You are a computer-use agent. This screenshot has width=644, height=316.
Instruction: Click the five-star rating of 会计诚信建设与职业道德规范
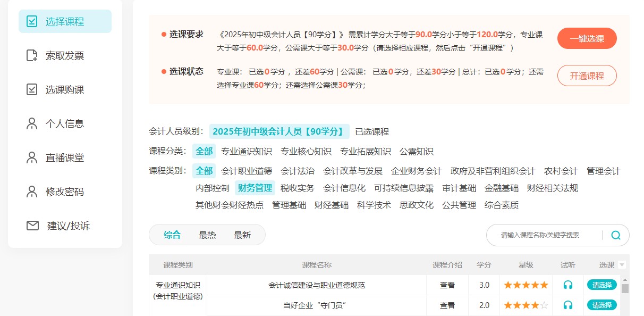pyautogui.click(x=526, y=285)
